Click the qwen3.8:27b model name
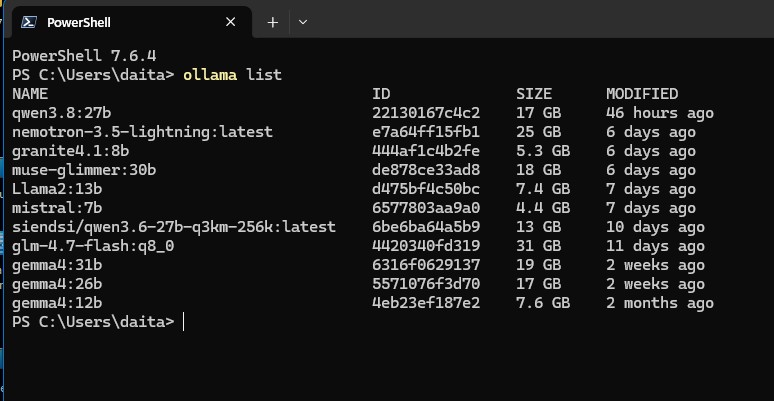The image size is (774, 401). [62, 113]
